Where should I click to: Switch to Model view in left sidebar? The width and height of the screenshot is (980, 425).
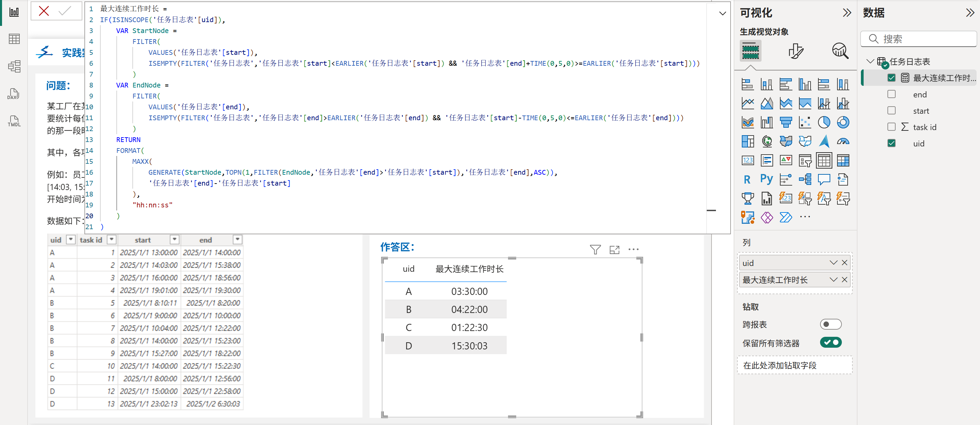[14, 67]
